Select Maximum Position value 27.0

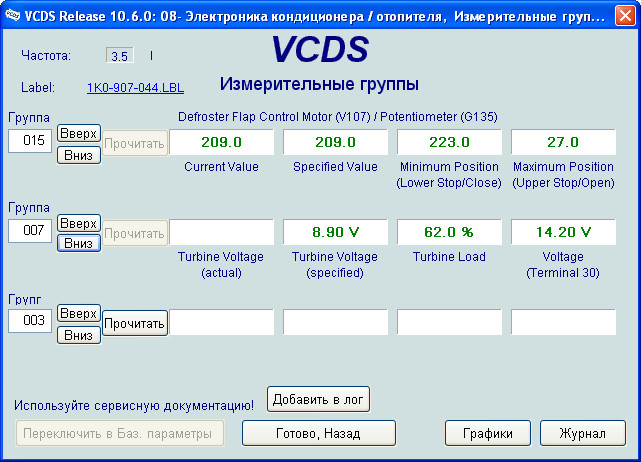tap(563, 142)
